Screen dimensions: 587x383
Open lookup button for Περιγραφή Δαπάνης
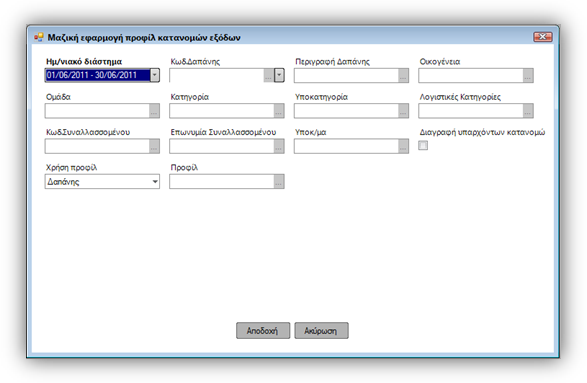[x=403, y=76]
